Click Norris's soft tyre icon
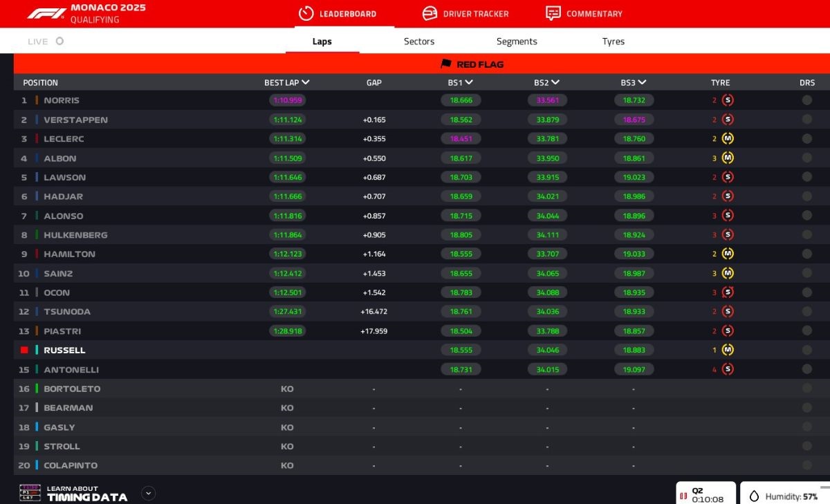 click(x=727, y=100)
